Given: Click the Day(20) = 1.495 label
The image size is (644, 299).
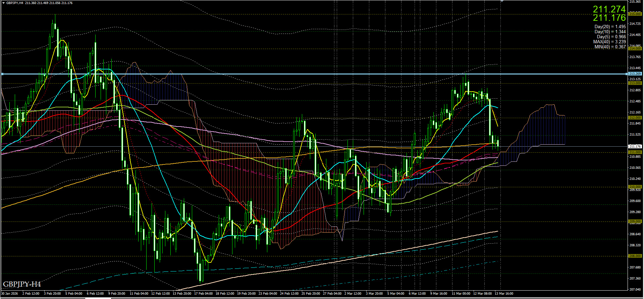Looking at the screenshot, I should 610,27.
